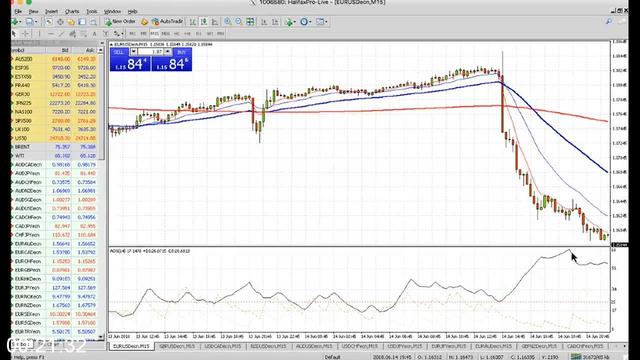This screenshot has height=360, width=640.
Task: Switch to the M30 timeframe
Action: tap(165, 33)
